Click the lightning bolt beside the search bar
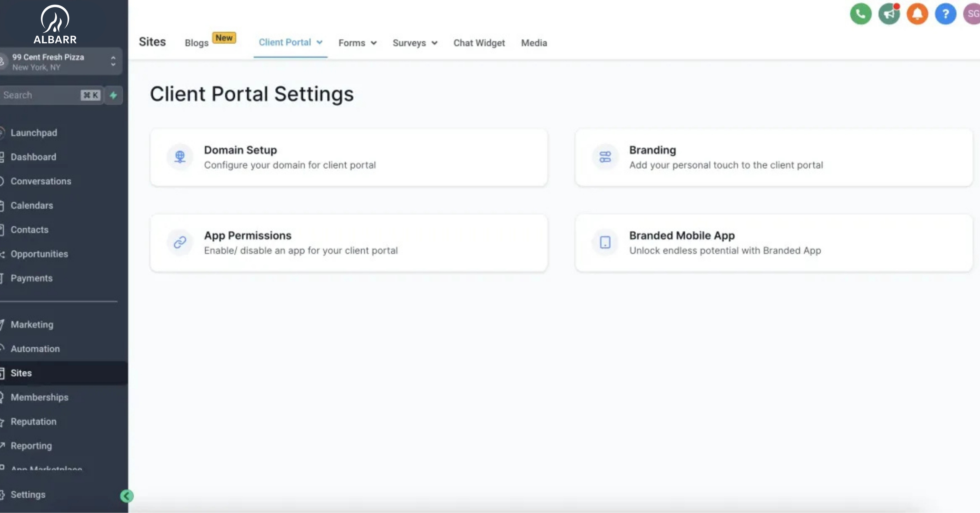 pyautogui.click(x=114, y=95)
